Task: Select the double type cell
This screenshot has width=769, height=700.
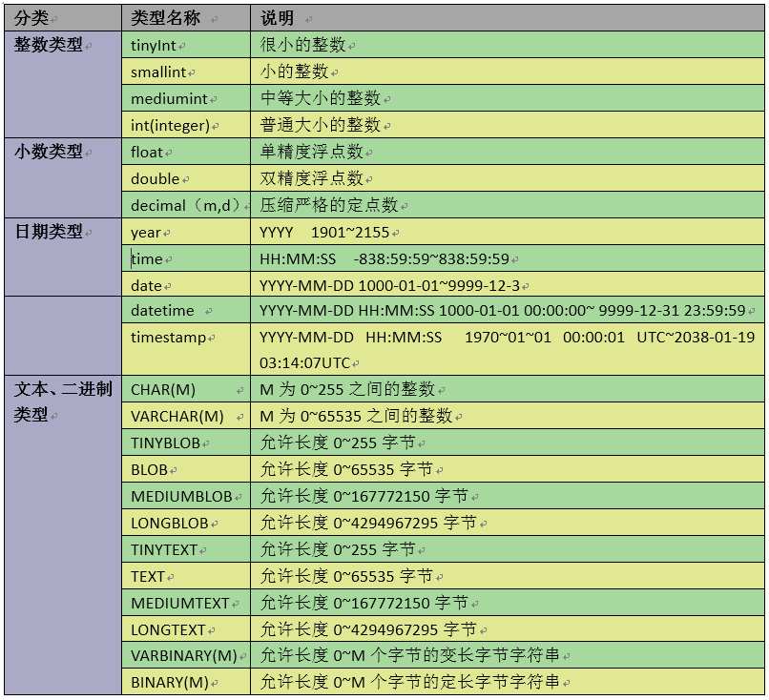Action: click(x=186, y=178)
